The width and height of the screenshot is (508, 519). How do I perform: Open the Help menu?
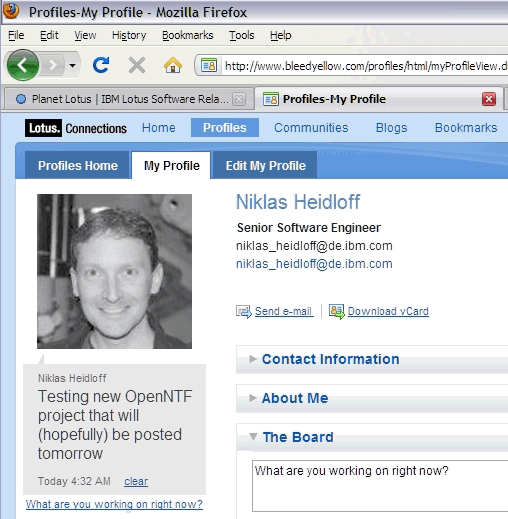click(x=280, y=35)
